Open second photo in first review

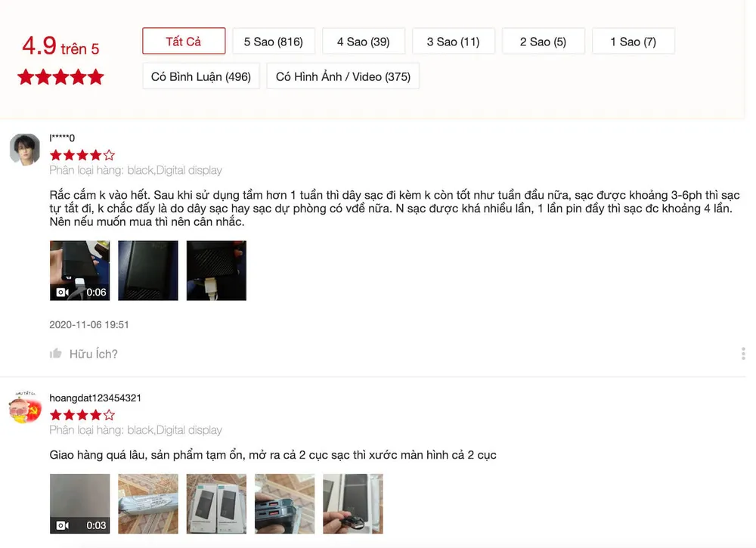click(x=148, y=271)
